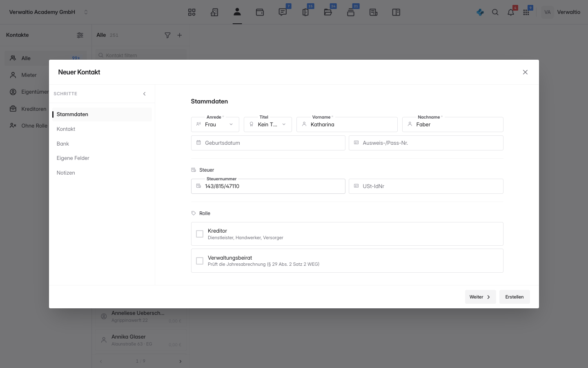Open search via the magnifier icon
Viewport: 588px width, 368px height.
pos(495,12)
